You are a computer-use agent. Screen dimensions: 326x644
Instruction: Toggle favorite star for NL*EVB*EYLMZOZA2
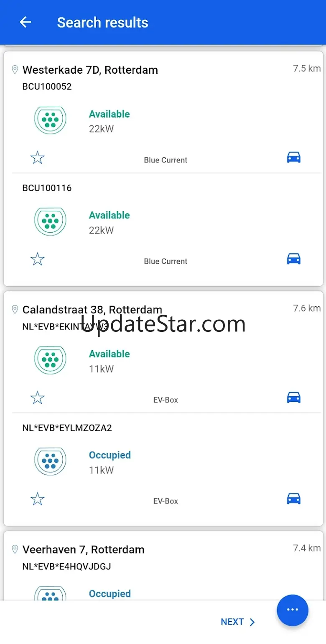[38, 499]
